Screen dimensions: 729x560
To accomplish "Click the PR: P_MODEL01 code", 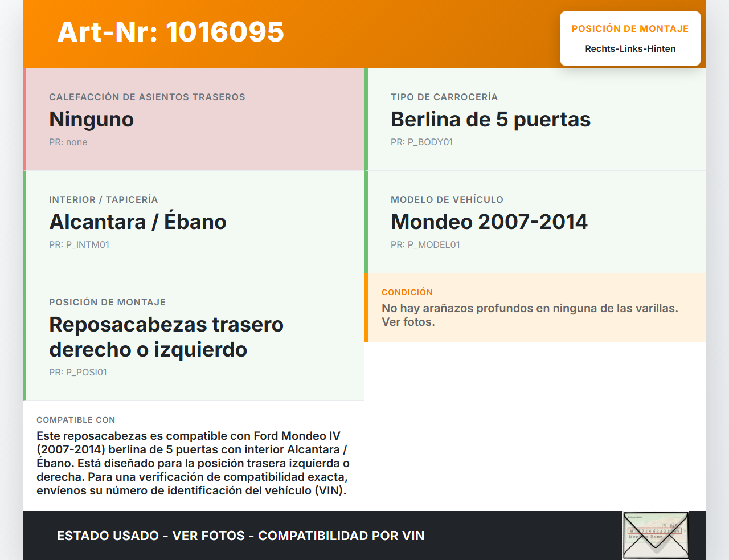I will pyautogui.click(x=425, y=245).
